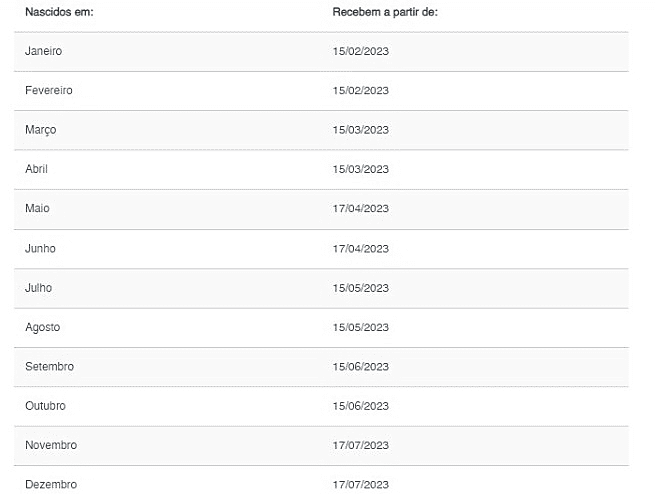Select the Dezembro month cell

[x=50, y=485]
